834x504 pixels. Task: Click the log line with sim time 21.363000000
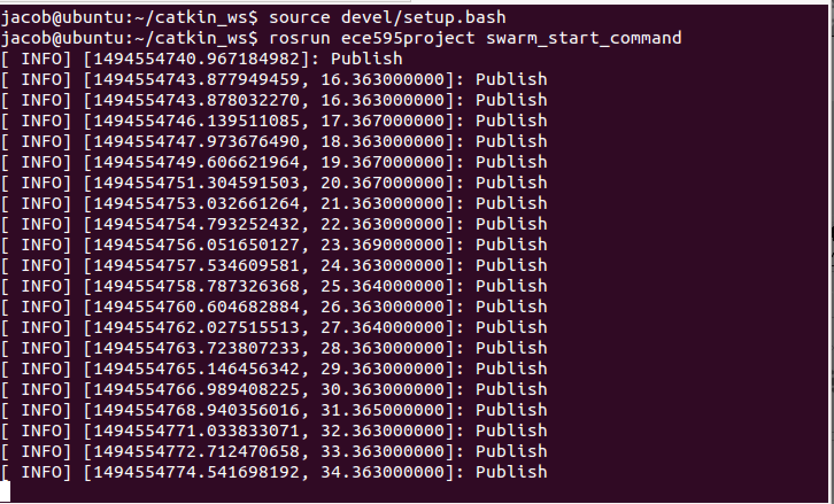(x=274, y=203)
